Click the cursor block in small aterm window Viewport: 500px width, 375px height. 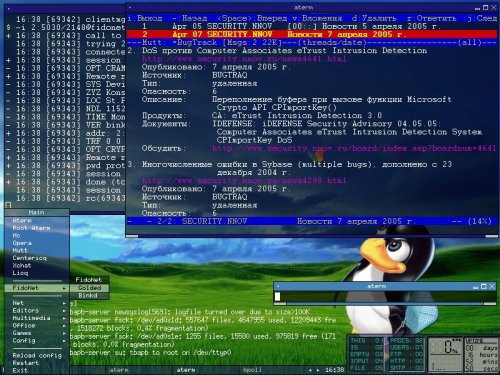[277, 296]
